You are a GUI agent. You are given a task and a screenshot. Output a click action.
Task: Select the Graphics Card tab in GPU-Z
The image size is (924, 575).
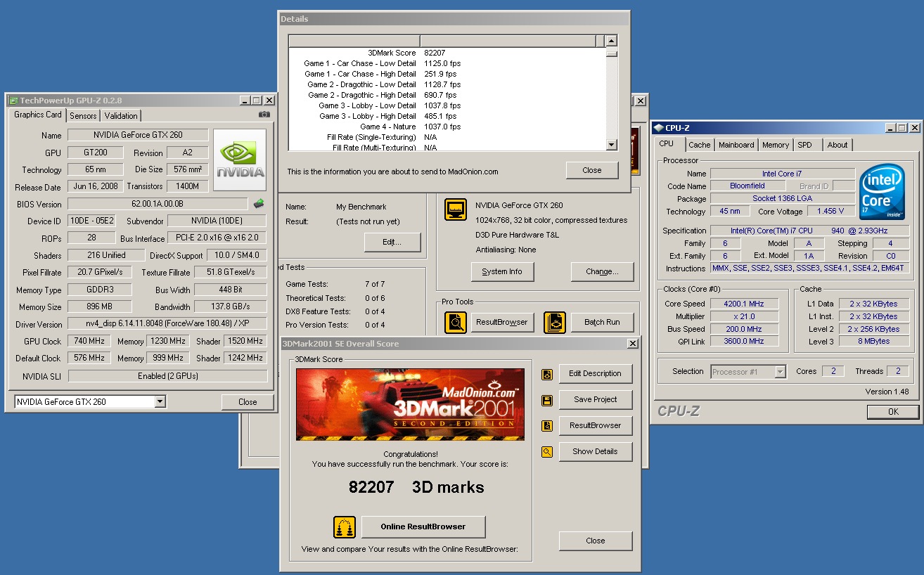[x=38, y=115]
